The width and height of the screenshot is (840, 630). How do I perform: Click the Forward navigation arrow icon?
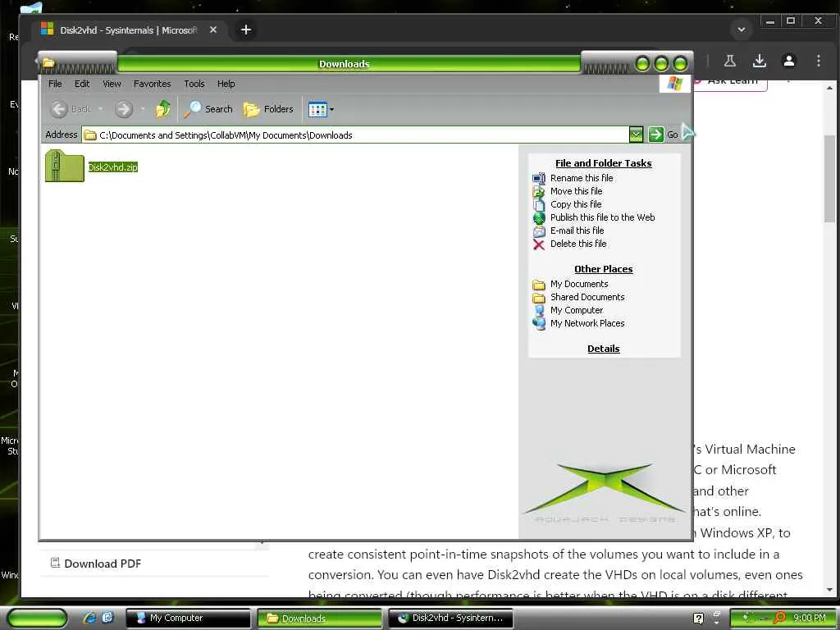pyautogui.click(x=124, y=109)
